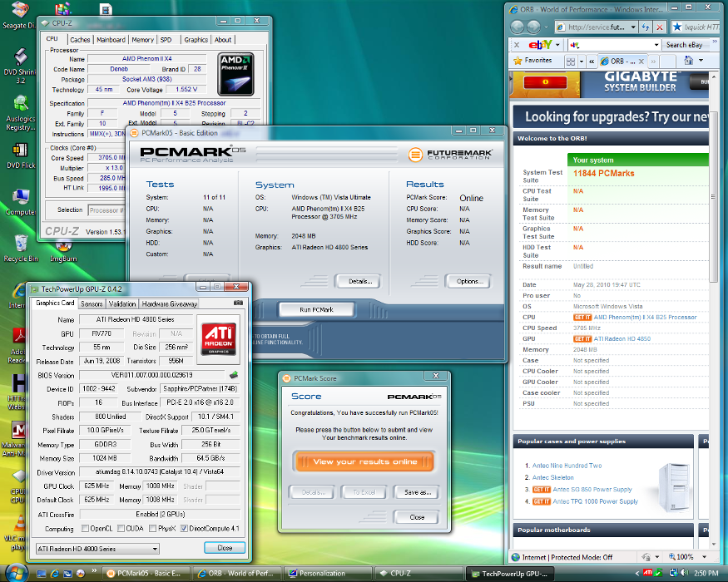
Task: Toggle the PhysX checkbox in GPU-Z
Action: point(153,528)
